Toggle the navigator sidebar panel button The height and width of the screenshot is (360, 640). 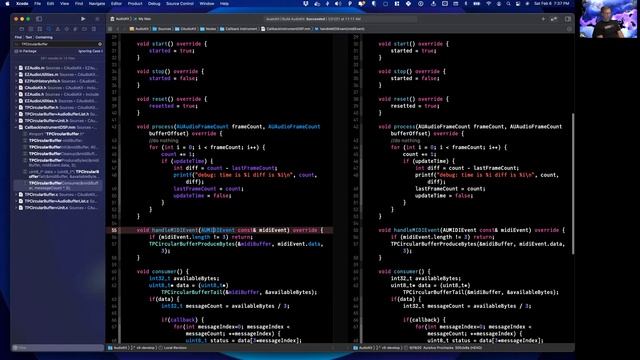[x=39, y=19]
